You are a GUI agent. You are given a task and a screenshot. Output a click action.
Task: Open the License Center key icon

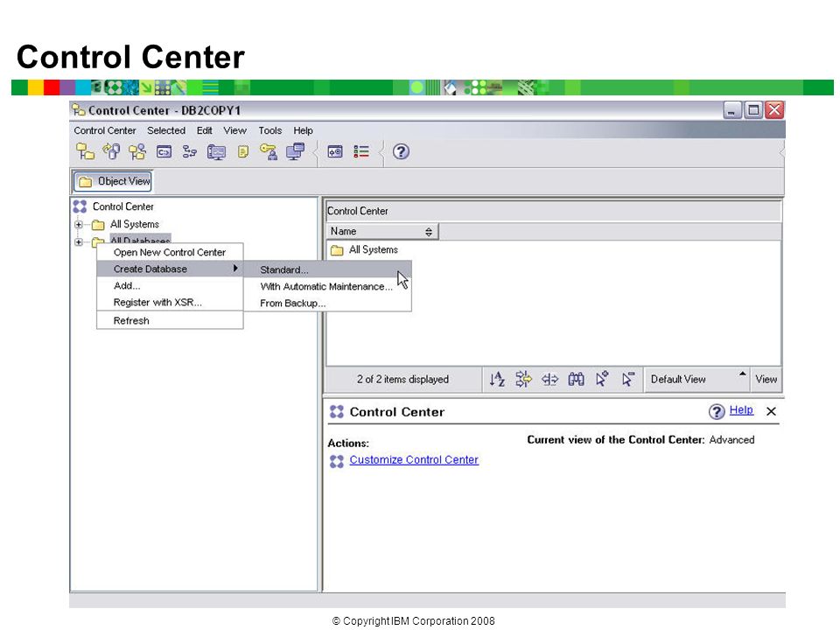[x=269, y=152]
